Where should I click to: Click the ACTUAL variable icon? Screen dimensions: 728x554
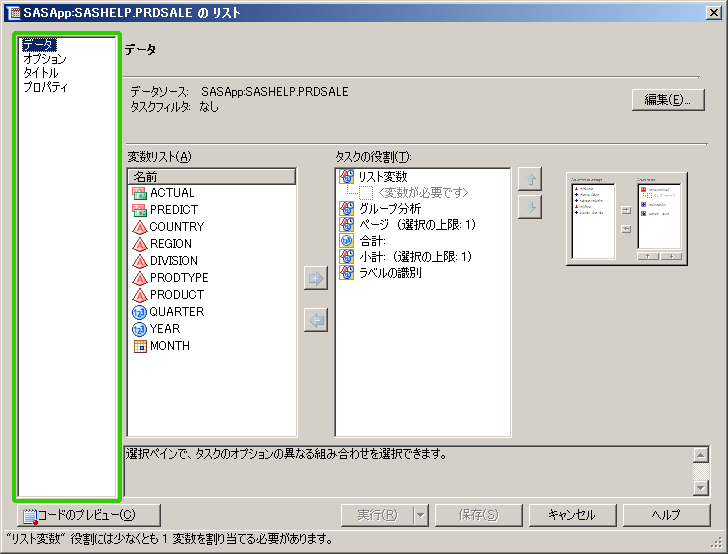tap(139, 193)
